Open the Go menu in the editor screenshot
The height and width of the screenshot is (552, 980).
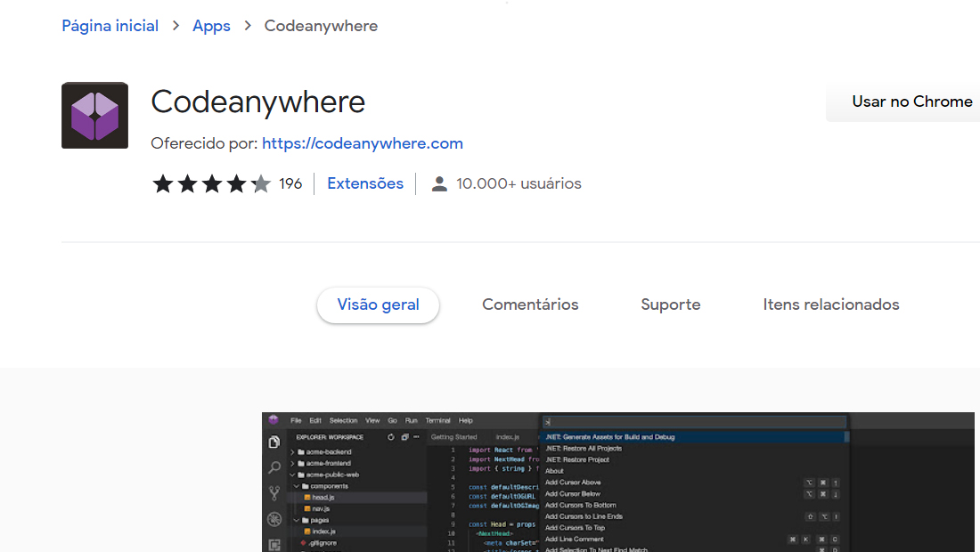coord(393,421)
